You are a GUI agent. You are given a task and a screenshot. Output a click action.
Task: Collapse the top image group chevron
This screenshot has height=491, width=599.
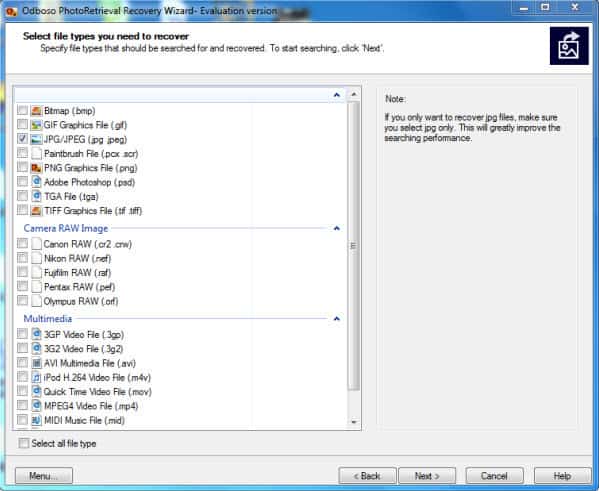pyautogui.click(x=337, y=95)
